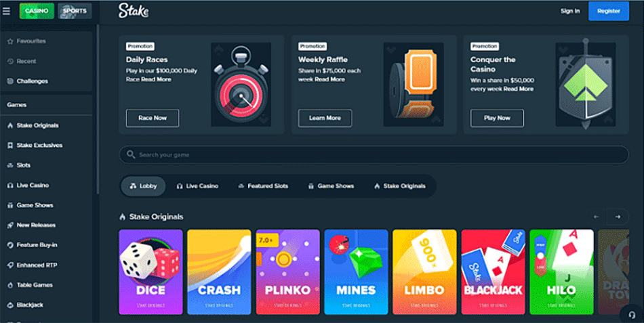Click the search magnifier icon

[x=131, y=154]
